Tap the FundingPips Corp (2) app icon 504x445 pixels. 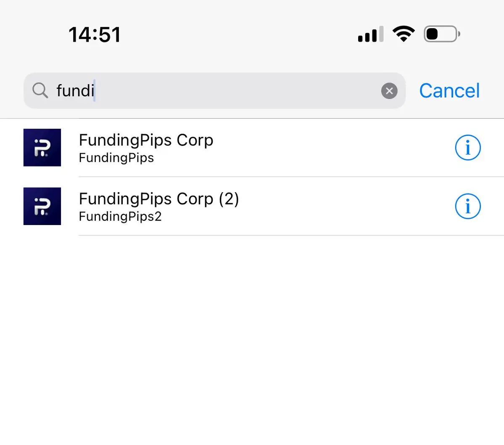[42, 206]
